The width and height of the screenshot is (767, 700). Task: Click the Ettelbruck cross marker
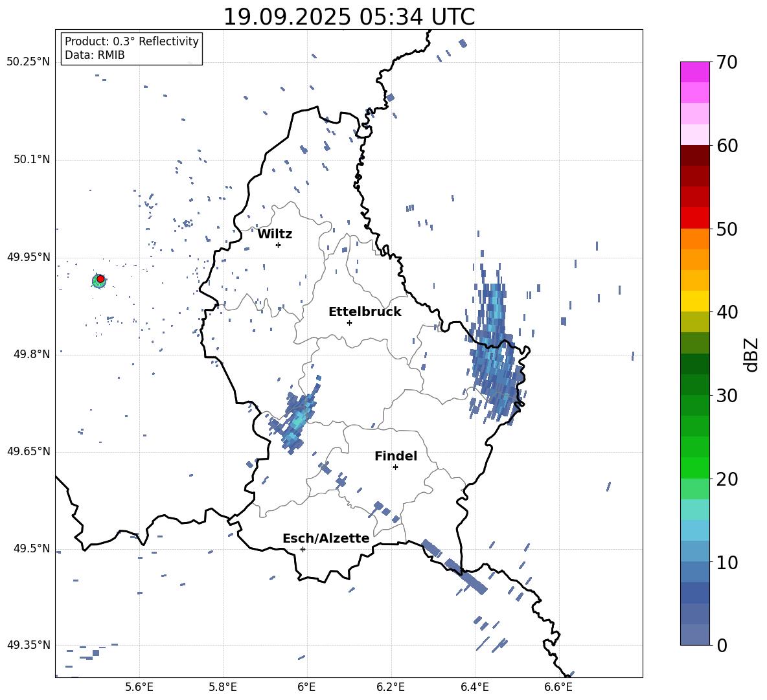pos(349,322)
